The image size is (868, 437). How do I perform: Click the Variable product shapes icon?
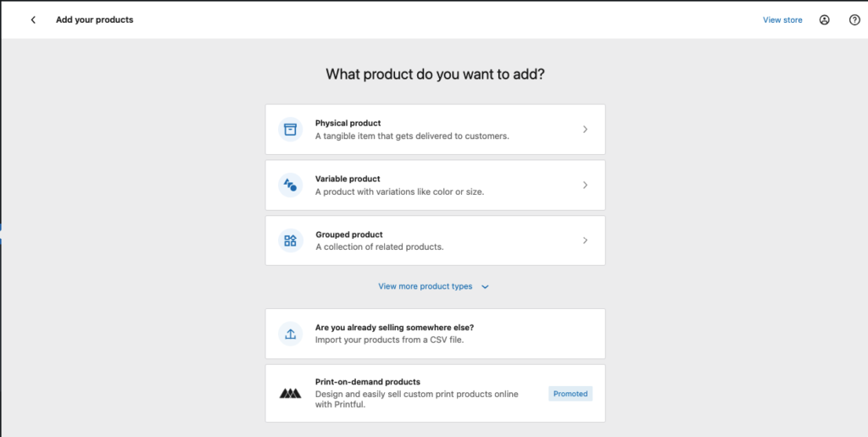pos(290,185)
